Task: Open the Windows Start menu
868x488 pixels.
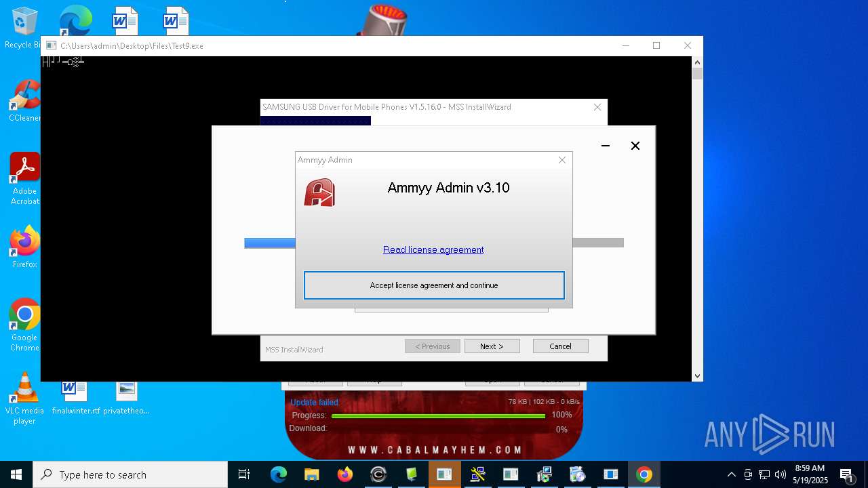Action: [16, 474]
